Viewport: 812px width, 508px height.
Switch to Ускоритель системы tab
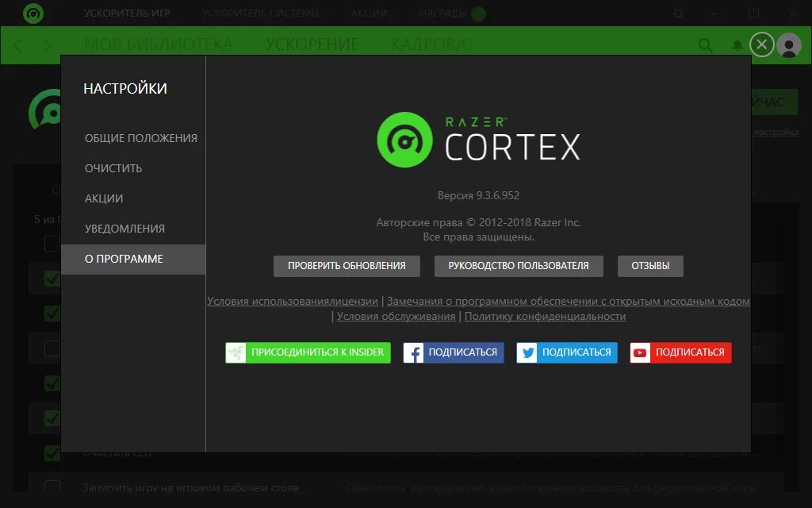point(261,13)
